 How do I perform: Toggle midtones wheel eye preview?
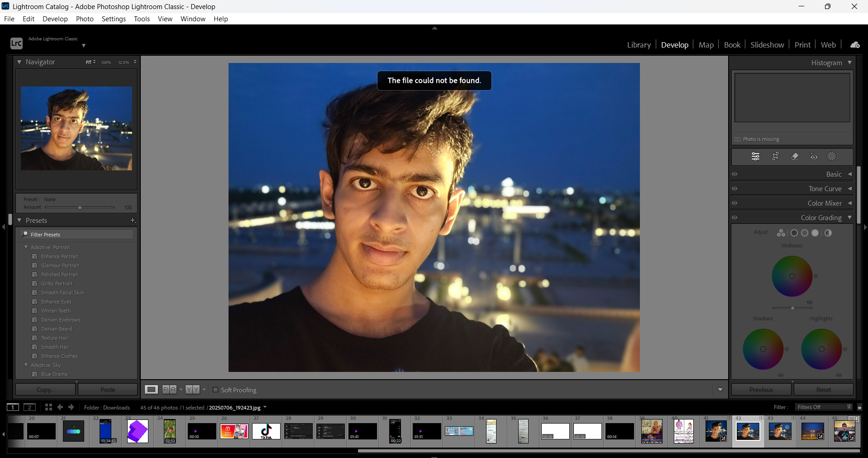pos(810,302)
